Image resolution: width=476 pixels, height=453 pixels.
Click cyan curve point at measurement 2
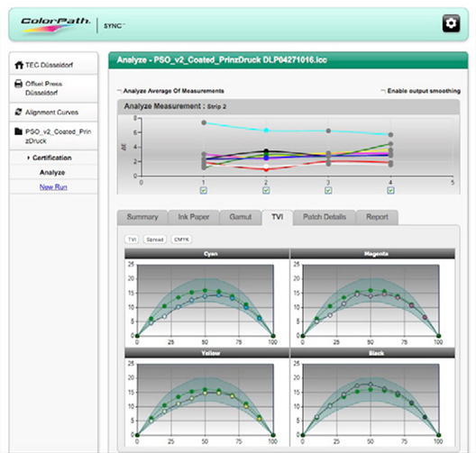266,131
